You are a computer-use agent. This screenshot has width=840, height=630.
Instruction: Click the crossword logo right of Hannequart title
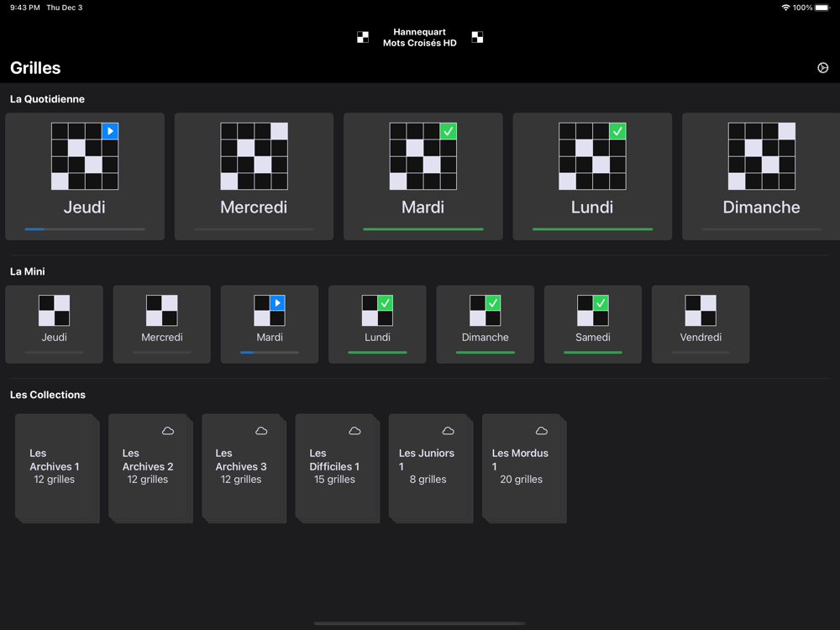pyautogui.click(x=477, y=37)
